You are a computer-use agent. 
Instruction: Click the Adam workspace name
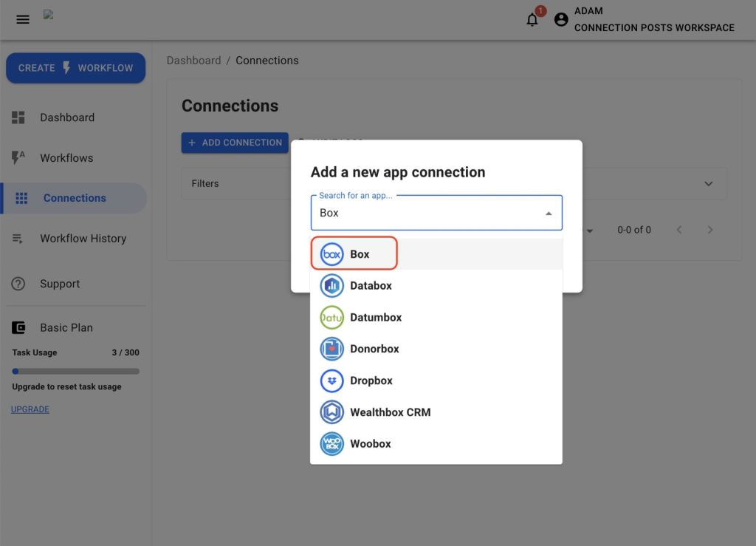point(654,19)
